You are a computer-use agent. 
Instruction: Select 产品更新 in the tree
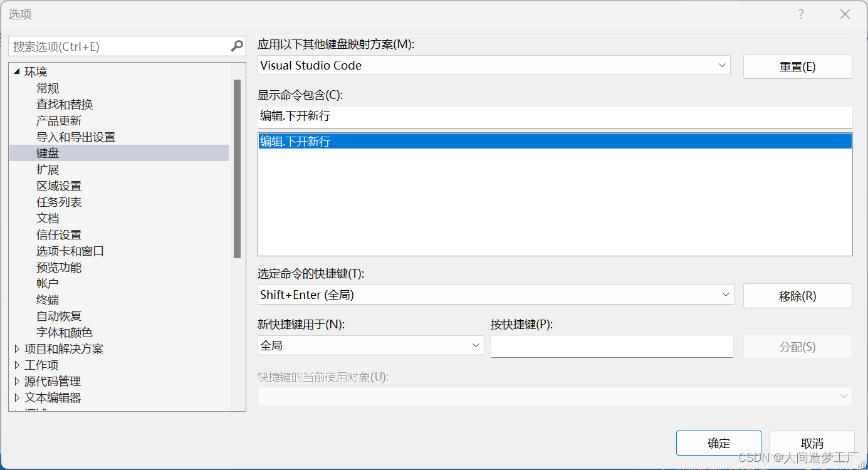[59, 121]
